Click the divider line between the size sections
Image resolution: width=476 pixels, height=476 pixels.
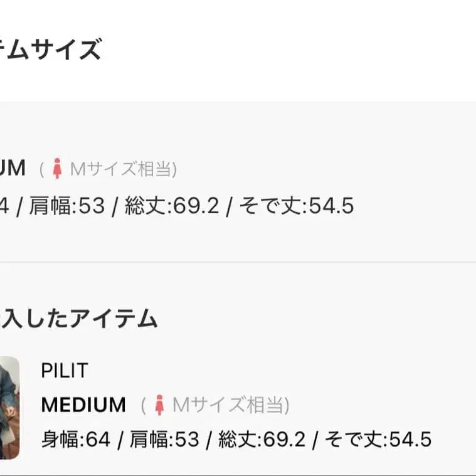click(238, 262)
